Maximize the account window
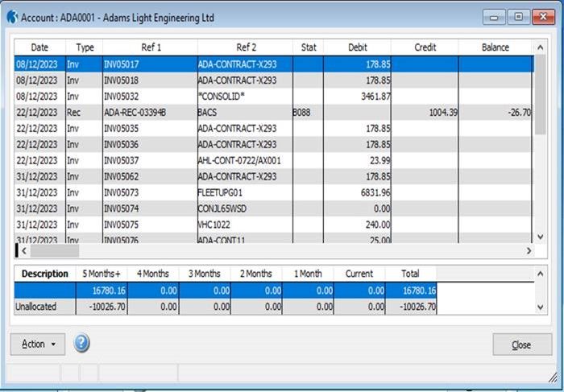 pos(518,17)
